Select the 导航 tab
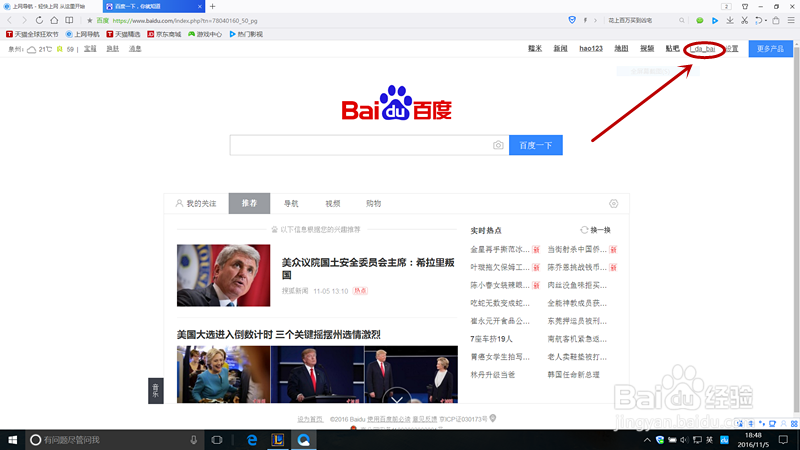 point(291,204)
